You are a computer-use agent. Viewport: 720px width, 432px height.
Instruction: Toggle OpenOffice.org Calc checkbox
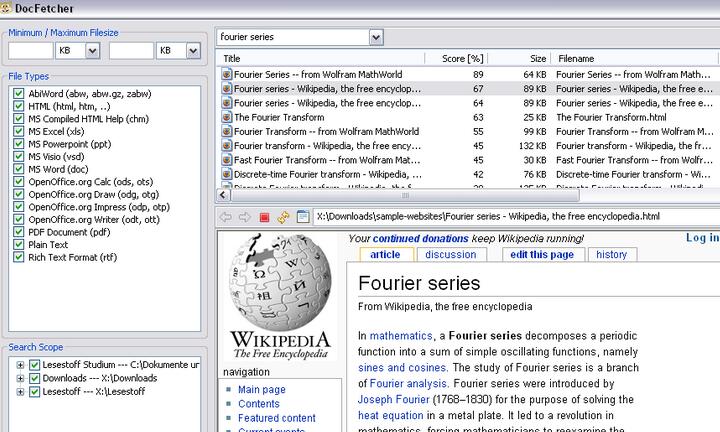(x=18, y=181)
